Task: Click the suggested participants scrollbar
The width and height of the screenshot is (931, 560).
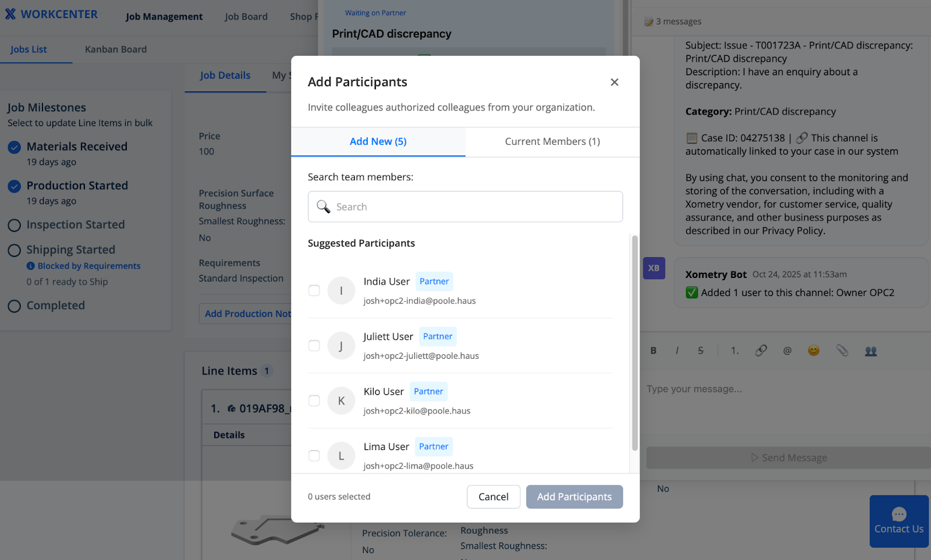Action: coord(635,343)
